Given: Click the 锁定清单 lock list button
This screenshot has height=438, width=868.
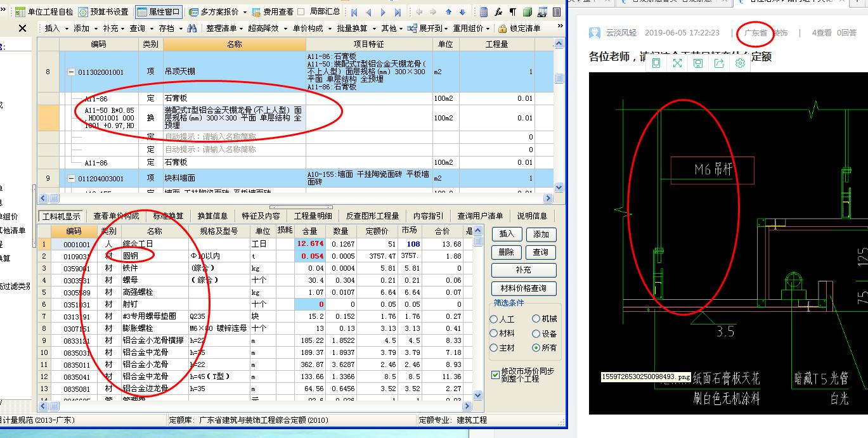Looking at the screenshot, I should (519, 28).
